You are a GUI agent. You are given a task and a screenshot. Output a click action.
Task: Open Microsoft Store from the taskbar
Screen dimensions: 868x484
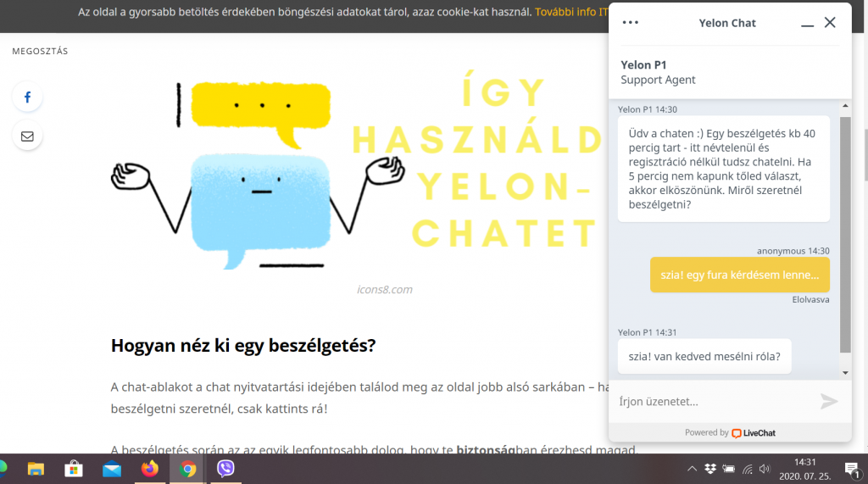click(74, 469)
